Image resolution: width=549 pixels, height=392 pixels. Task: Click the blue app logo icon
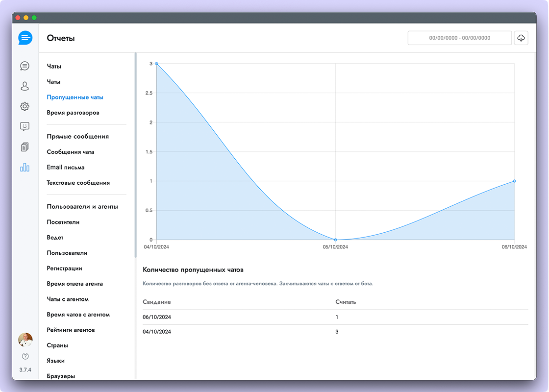(x=25, y=38)
